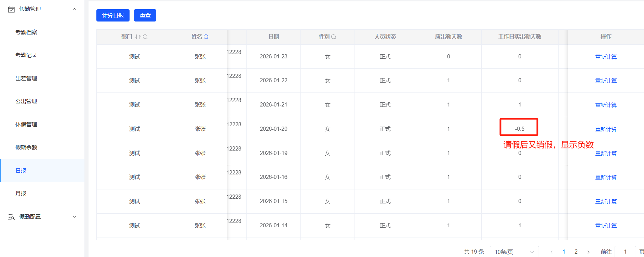Viewport: 644px width, 257px height.
Task: Click the 计算日报 button
Action: tap(113, 15)
